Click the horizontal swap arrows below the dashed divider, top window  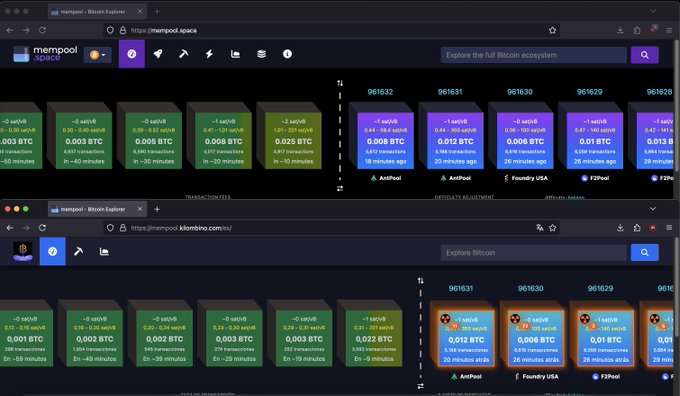340,188
